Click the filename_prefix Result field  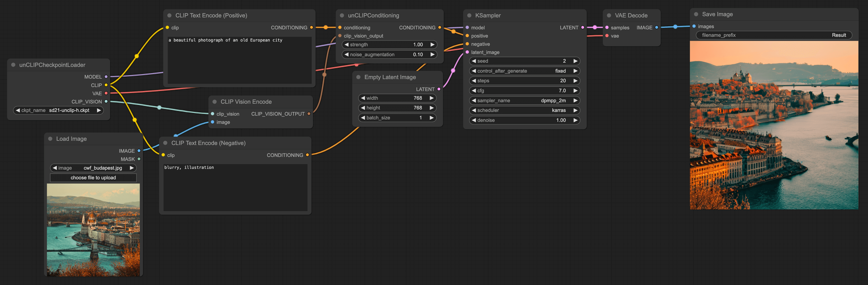pos(774,35)
